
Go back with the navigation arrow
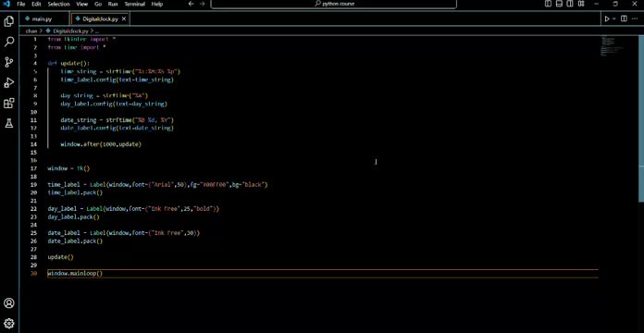(191, 4)
